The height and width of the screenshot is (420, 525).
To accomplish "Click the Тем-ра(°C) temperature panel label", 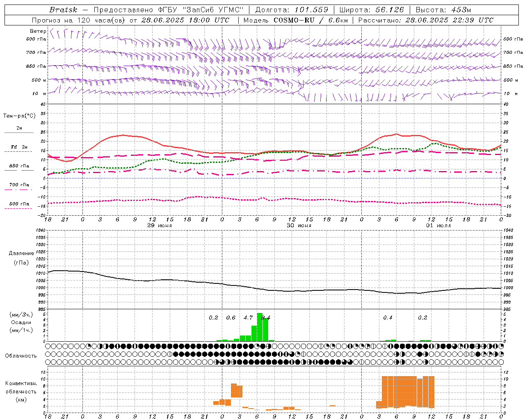I will coord(19,116).
